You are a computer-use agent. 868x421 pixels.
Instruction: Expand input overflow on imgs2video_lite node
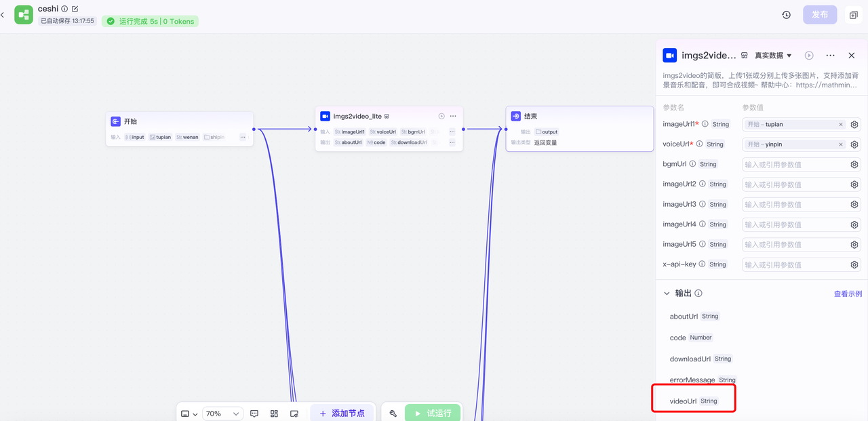pos(452,132)
